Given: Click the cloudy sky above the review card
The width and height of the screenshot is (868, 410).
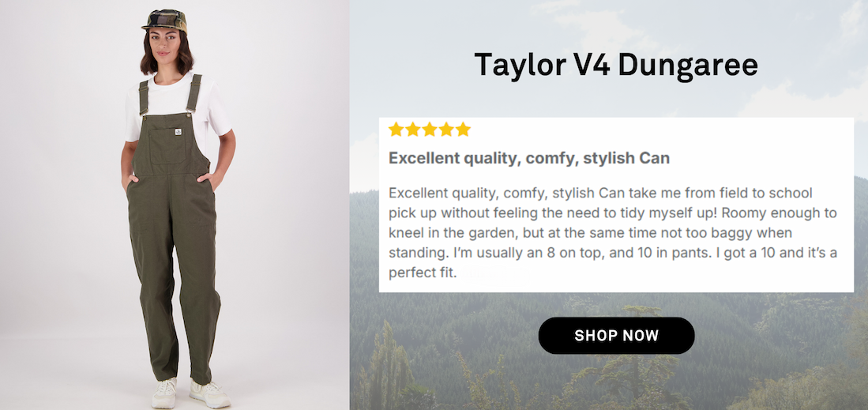Looking at the screenshot, I should (x=609, y=22).
